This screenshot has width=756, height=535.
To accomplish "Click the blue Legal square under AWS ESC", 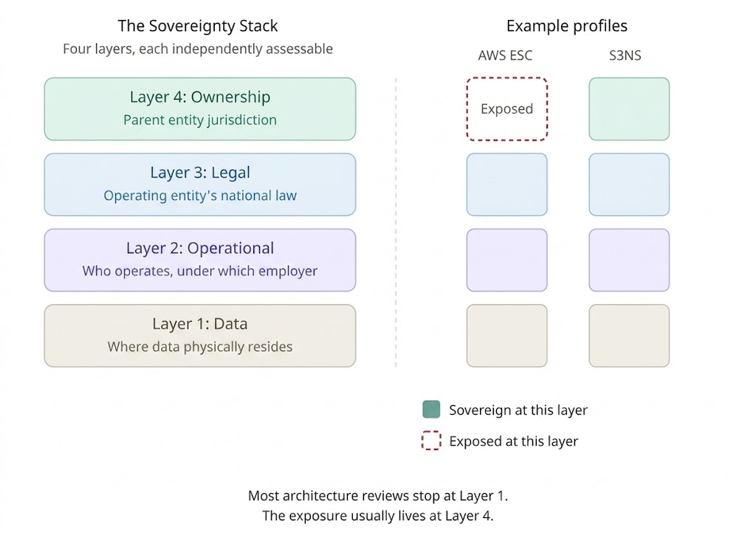I will [506, 184].
